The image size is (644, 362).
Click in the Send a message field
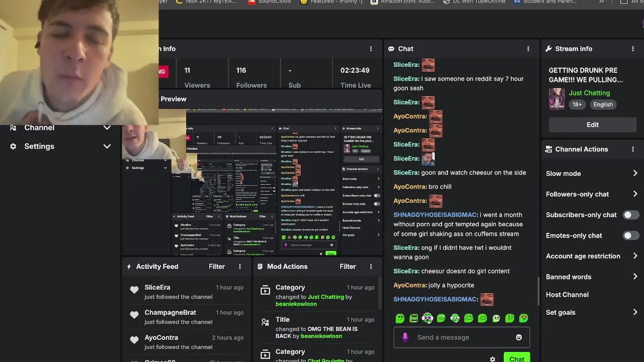(461, 337)
